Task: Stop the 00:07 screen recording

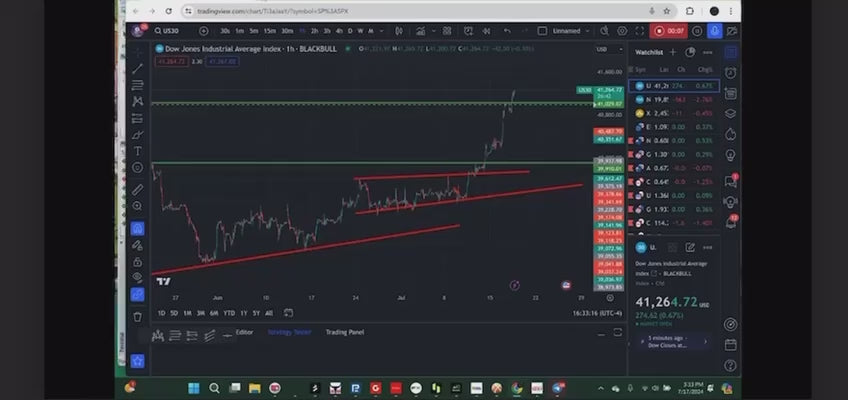Action: pyautogui.click(x=668, y=31)
